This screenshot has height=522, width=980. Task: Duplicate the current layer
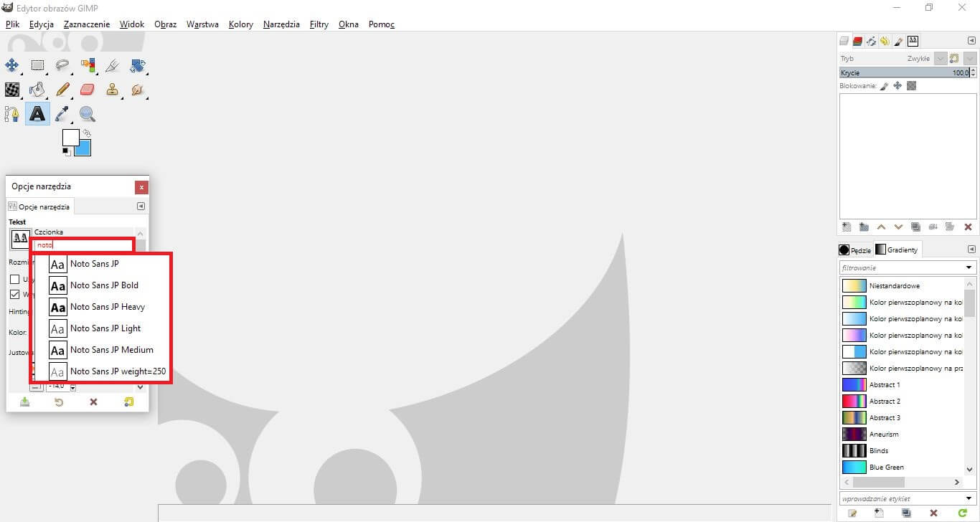click(915, 227)
